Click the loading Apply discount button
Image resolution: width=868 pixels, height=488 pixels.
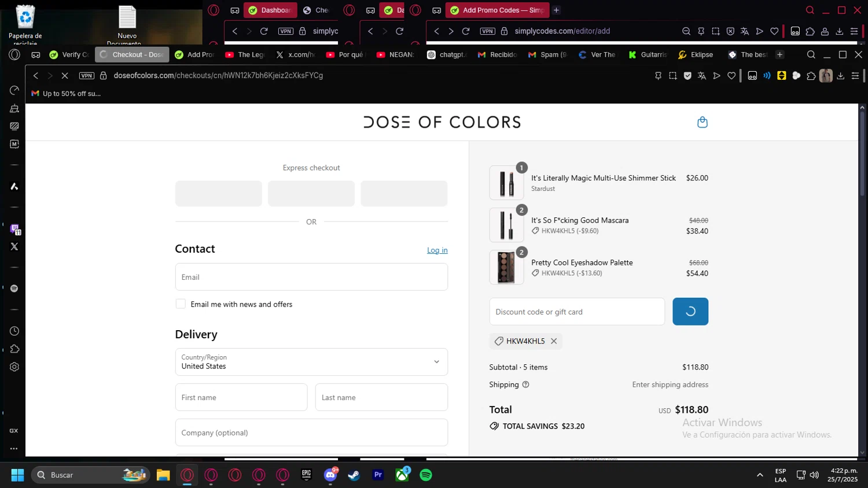point(690,312)
